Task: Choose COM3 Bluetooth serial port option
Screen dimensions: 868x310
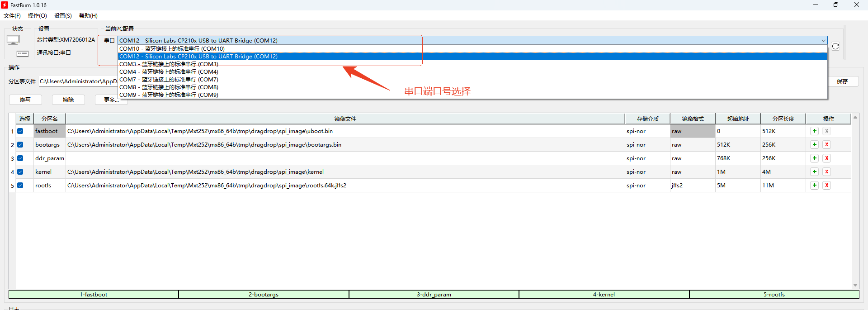Action: pos(472,64)
